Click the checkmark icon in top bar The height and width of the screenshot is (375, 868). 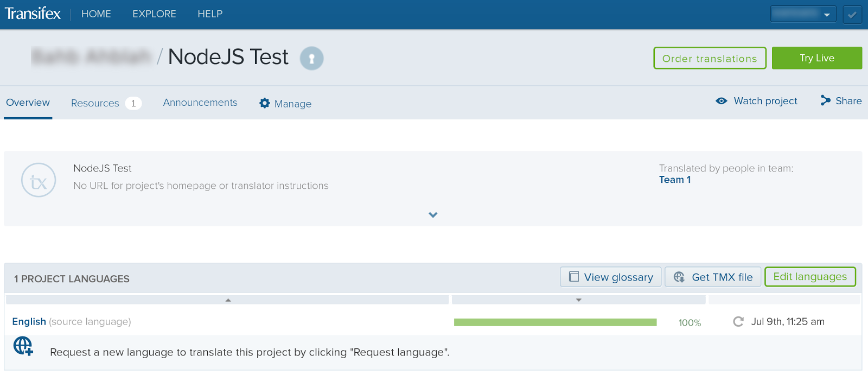[852, 15]
